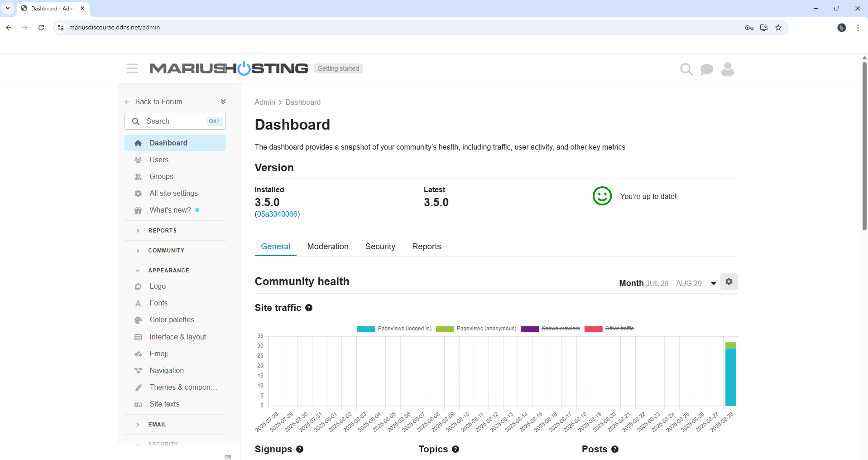Switch to the Moderation tab
The height and width of the screenshot is (460, 868).
click(x=328, y=247)
